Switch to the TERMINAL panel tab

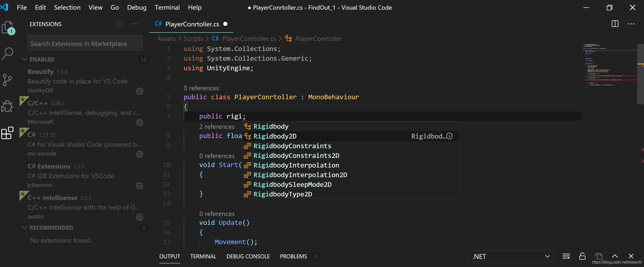203,256
